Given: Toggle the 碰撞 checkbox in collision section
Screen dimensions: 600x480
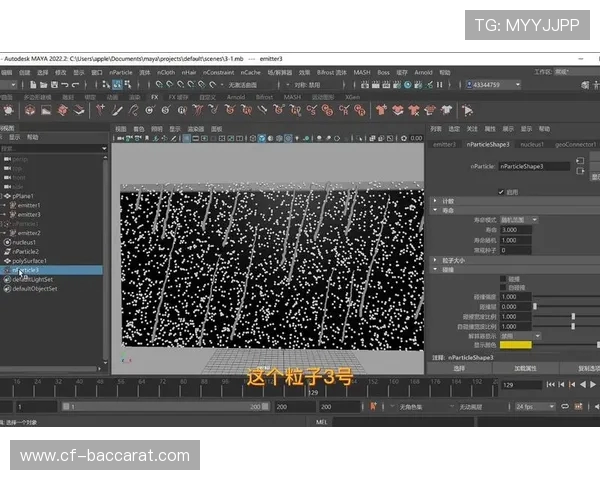Looking at the screenshot, I should [x=502, y=278].
